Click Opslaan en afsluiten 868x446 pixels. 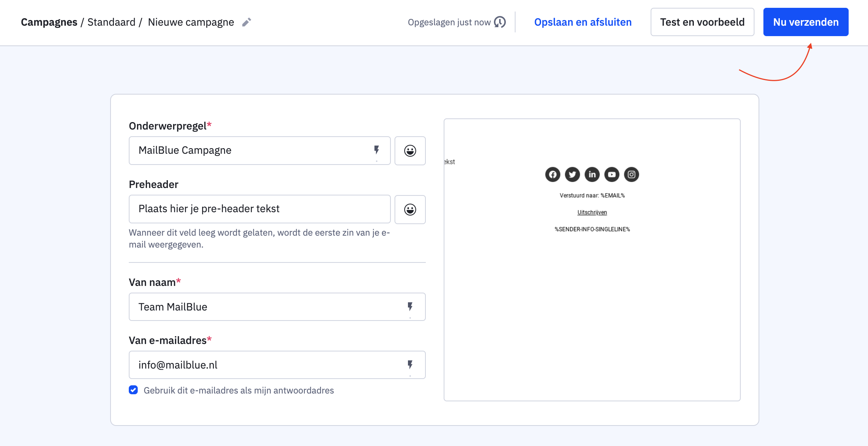pos(583,22)
